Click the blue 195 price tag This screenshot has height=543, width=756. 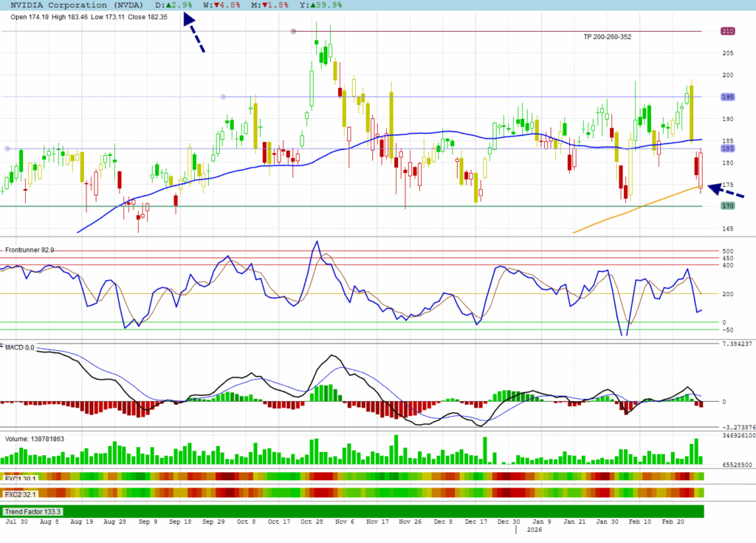727,97
